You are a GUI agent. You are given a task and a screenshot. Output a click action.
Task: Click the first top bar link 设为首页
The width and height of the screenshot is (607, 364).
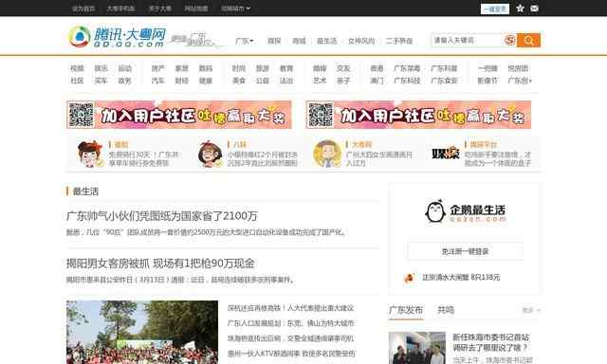(83, 9)
